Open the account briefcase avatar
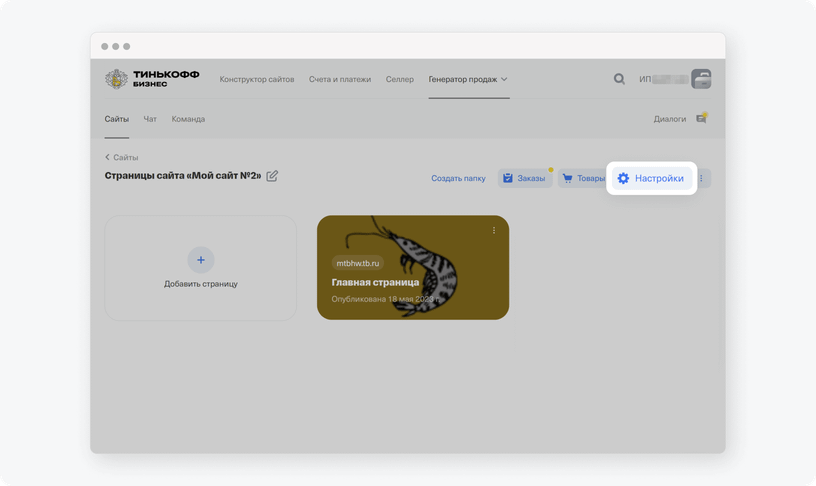 click(701, 79)
